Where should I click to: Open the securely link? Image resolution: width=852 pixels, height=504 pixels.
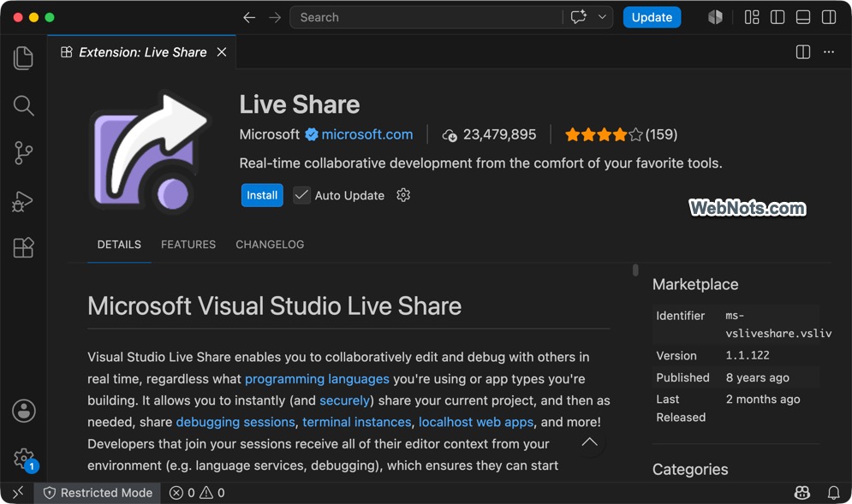point(344,400)
